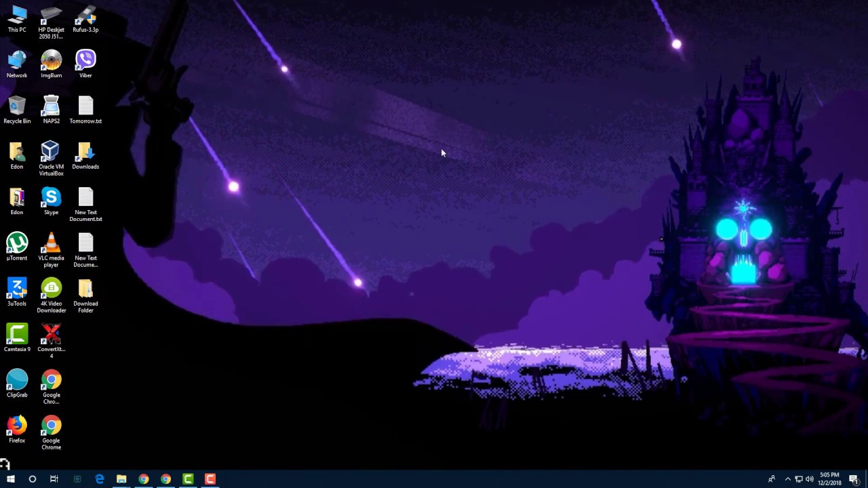Select the ImgBurn shortcut
Screen dimensions: 868x488
pos(51,64)
